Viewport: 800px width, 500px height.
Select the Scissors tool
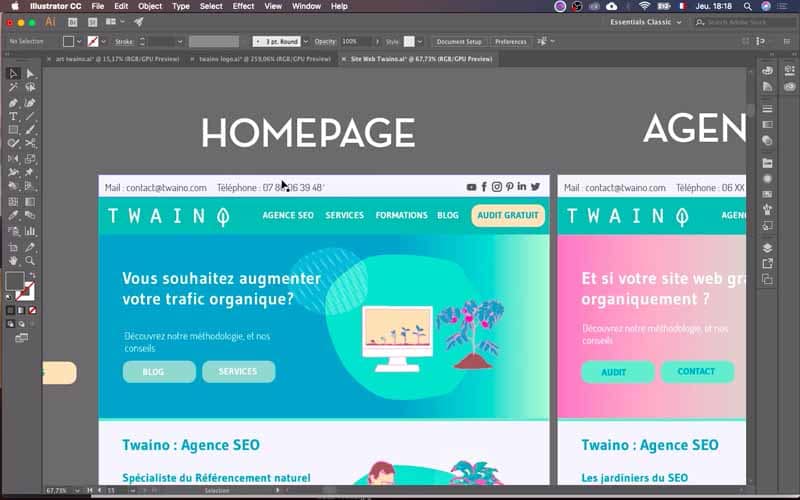[30, 144]
